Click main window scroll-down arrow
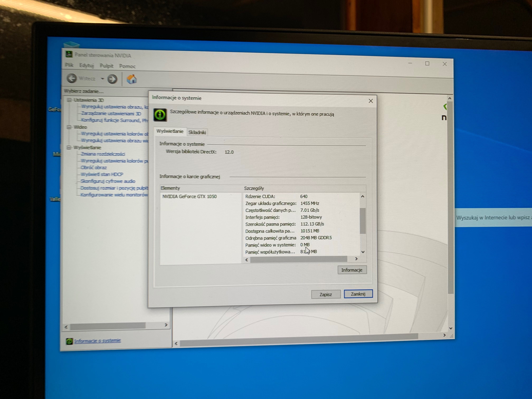This screenshot has width=532, height=399. click(451, 328)
